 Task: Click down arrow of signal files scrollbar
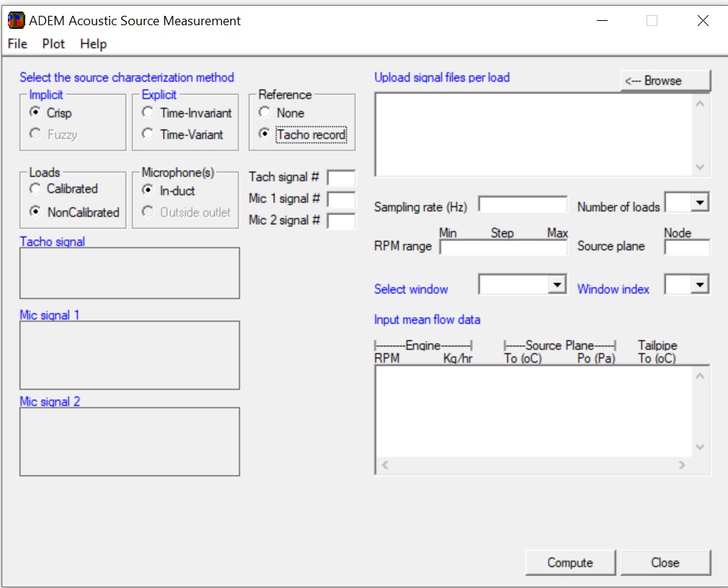[699, 167]
